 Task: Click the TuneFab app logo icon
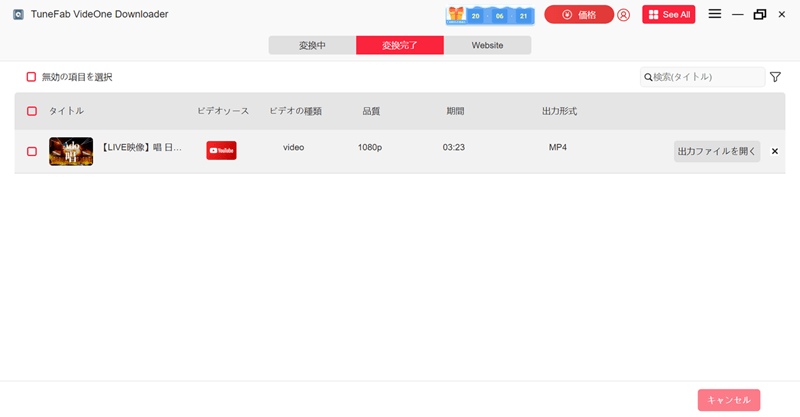click(18, 14)
